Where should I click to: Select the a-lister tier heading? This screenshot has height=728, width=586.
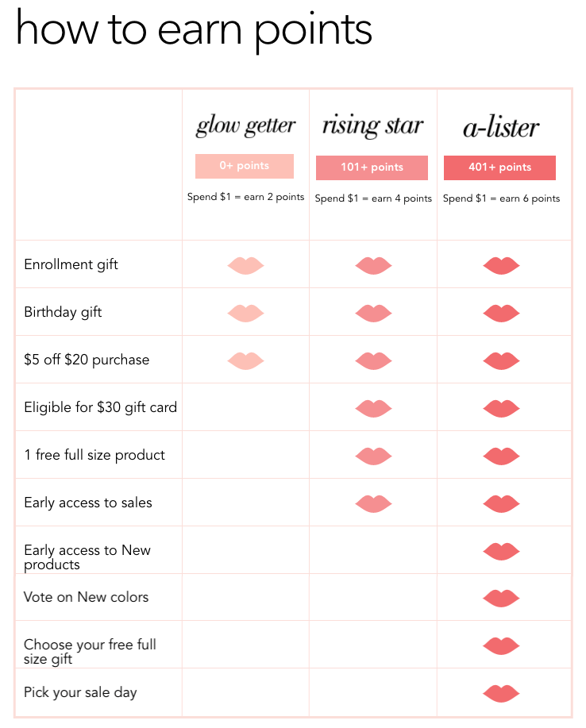pyautogui.click(x=501, y=127)
